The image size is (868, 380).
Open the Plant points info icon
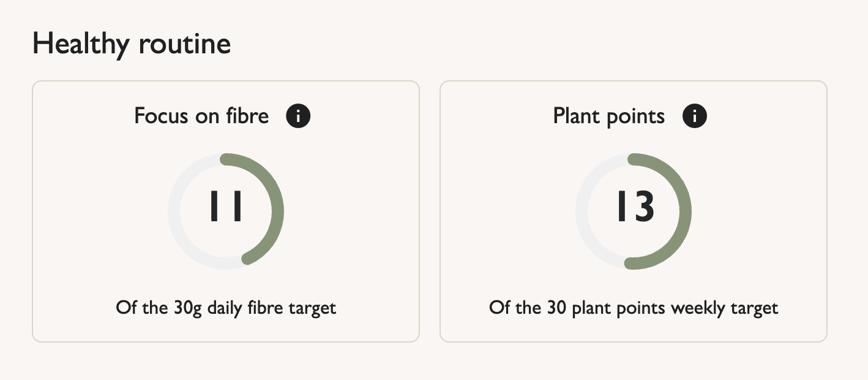pyautogui.click(x=695, y=116)
